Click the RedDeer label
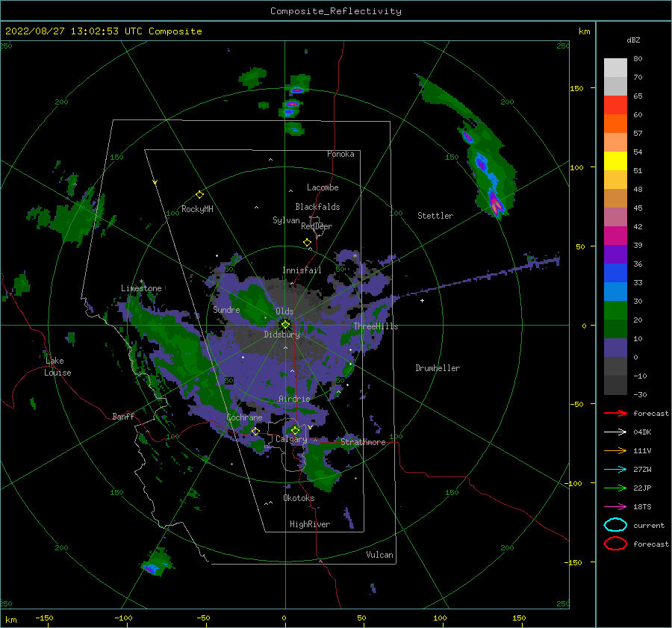The width and height of the screenshot is (672, 628). [317, 226]
